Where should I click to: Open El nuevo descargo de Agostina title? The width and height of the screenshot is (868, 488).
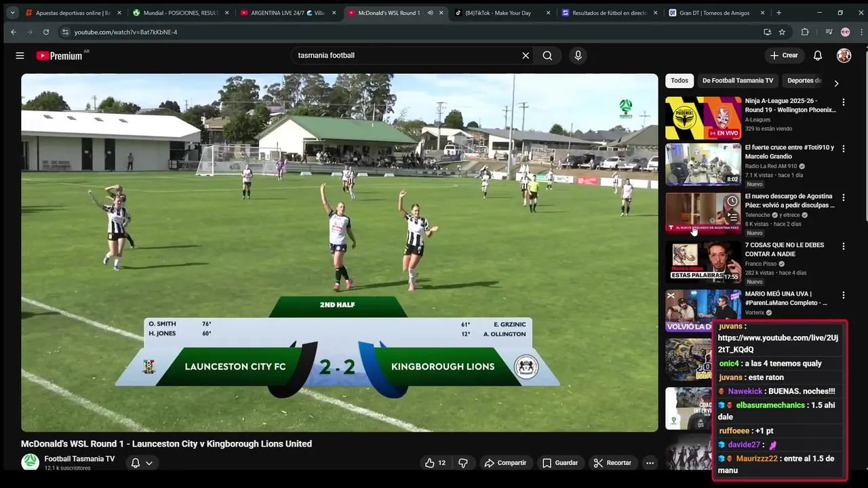(789, 201)
